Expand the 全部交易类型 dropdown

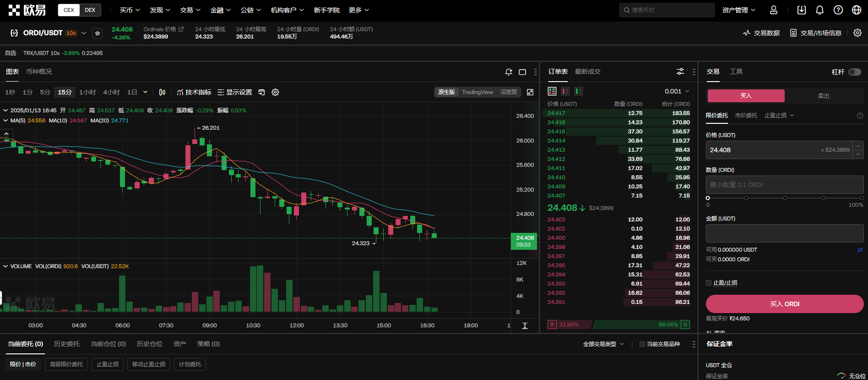coord(603,344)
